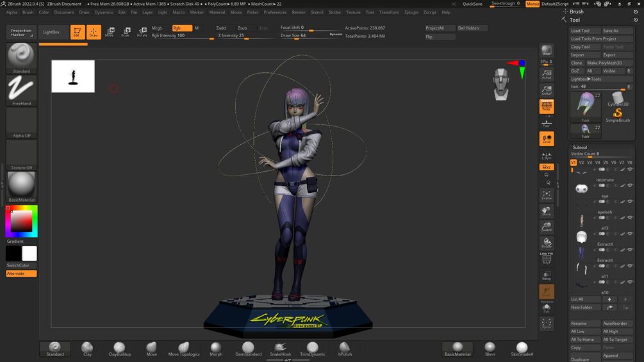Toggle Transp transparency mode

(x=546, y=276)
